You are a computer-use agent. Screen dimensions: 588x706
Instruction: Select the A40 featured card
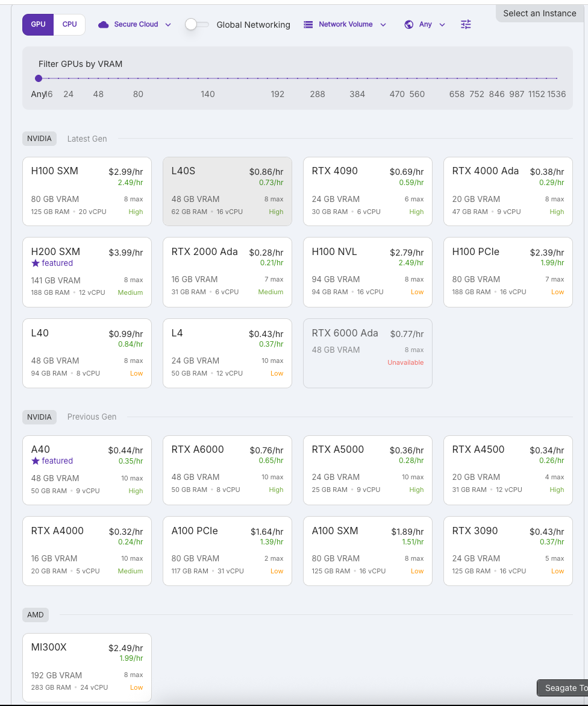pos(87,470)
